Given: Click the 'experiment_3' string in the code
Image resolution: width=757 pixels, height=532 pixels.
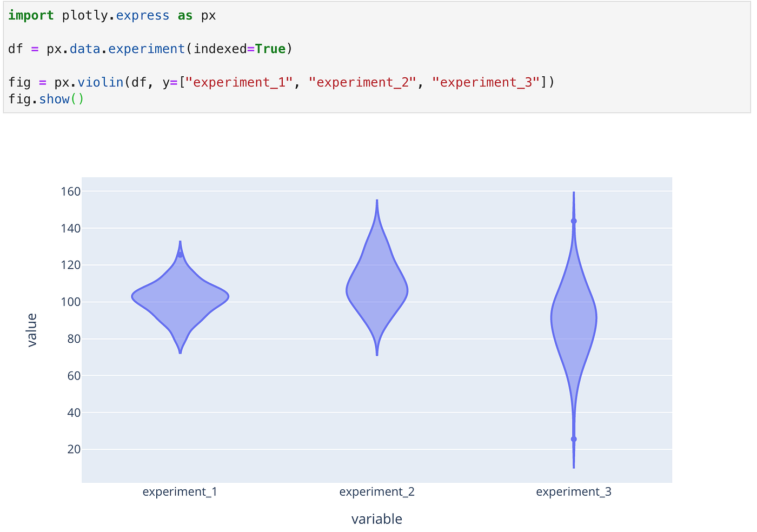Looking at the screenshot, I should coord(486,82).
